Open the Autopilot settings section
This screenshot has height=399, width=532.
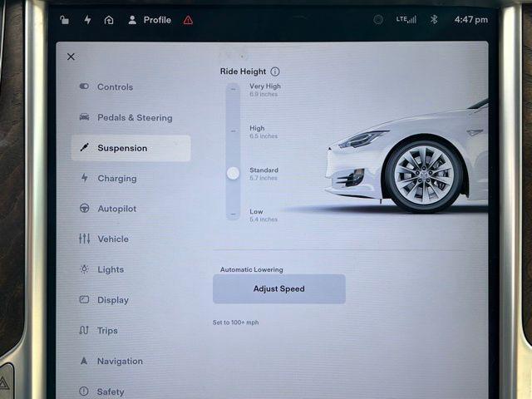tap(116, 209)
